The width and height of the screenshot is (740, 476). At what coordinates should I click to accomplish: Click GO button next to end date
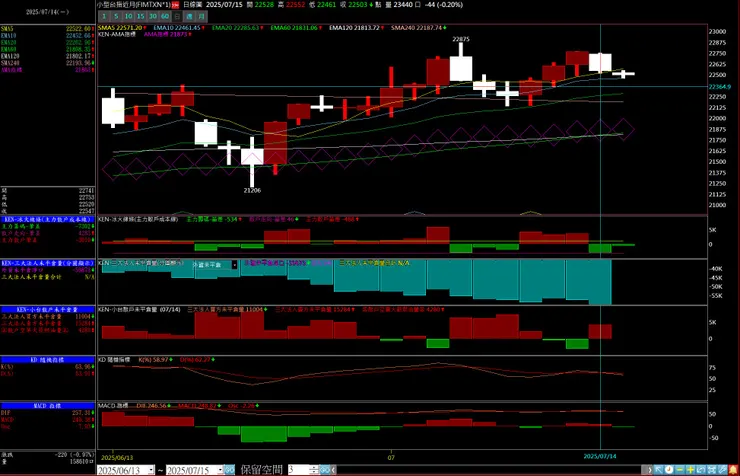(x=229, y=470)
